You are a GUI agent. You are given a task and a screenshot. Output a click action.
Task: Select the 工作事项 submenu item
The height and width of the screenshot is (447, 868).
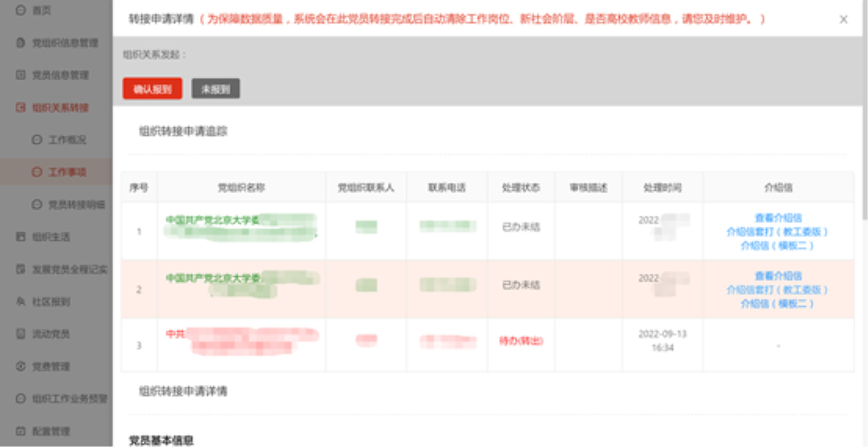click(67, 172)
